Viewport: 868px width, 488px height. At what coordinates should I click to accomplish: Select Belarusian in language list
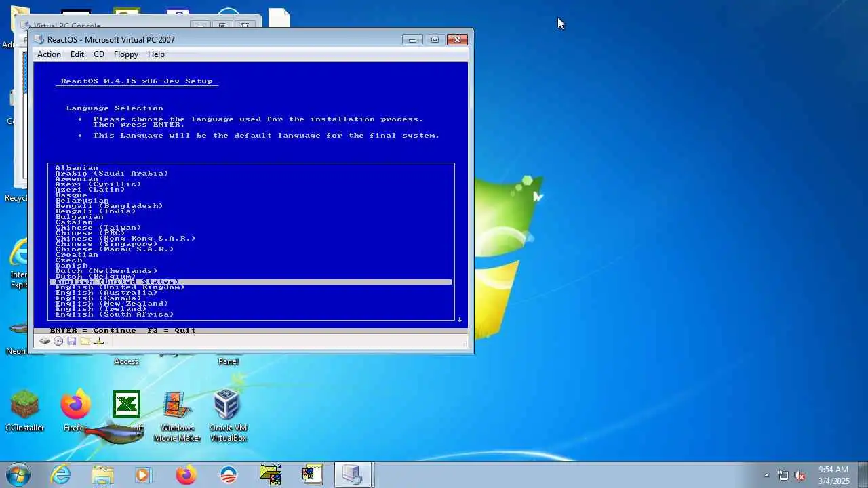82,201
